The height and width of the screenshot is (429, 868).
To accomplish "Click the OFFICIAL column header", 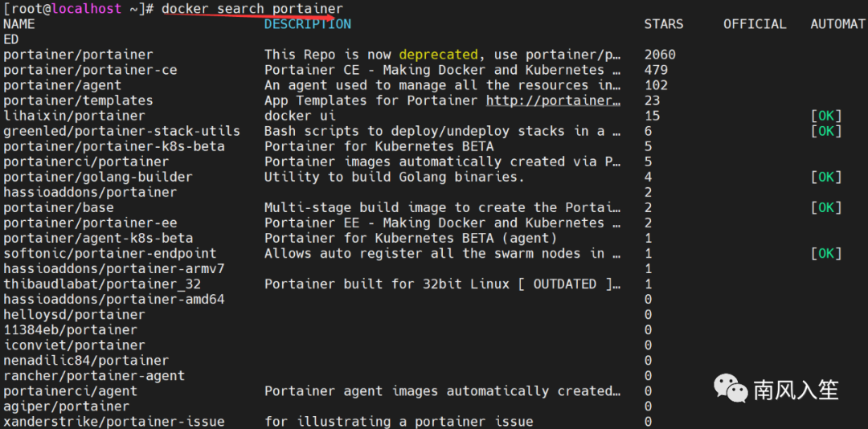I will point(755,24).
